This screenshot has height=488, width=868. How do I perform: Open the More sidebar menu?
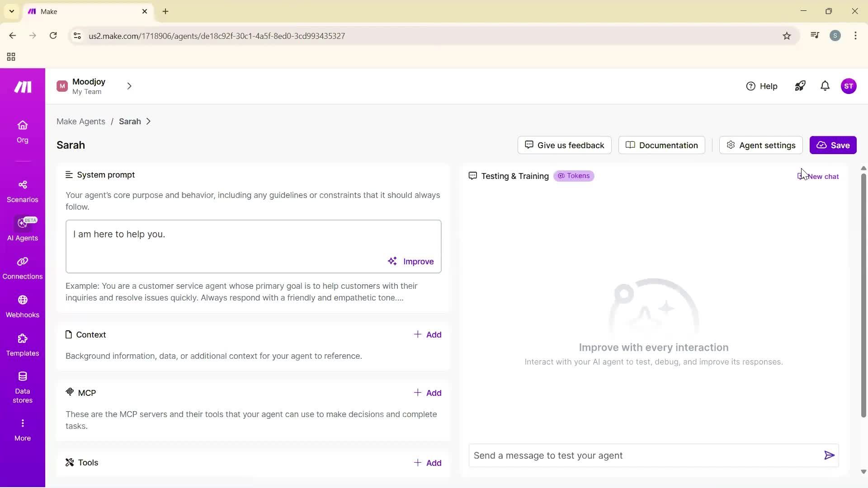(22, 429)
